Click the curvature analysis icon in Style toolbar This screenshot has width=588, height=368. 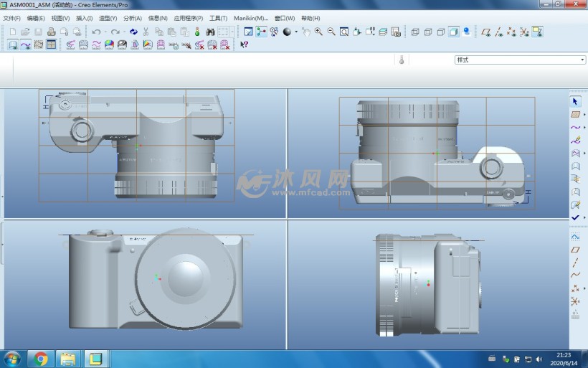[70, 44]
